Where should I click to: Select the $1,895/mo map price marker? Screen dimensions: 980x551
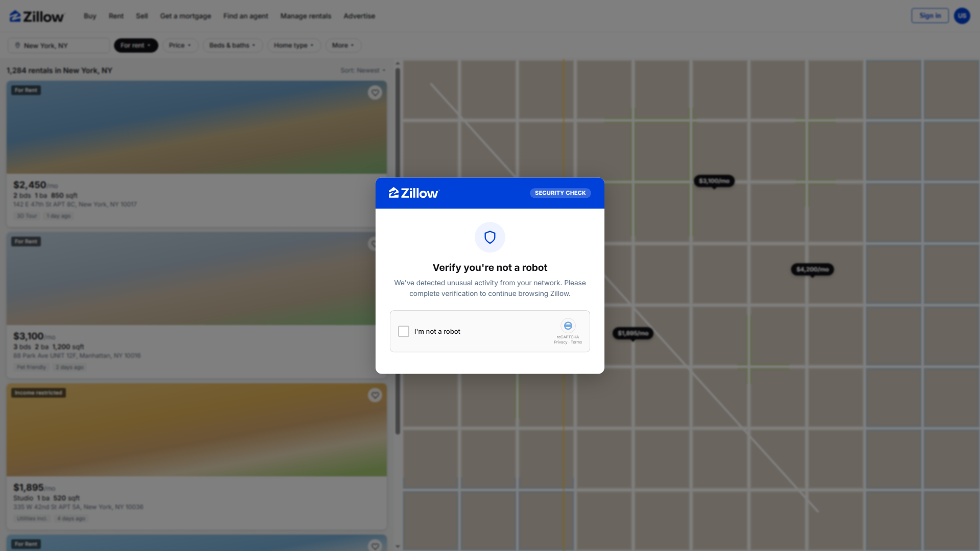coord(633,333)
